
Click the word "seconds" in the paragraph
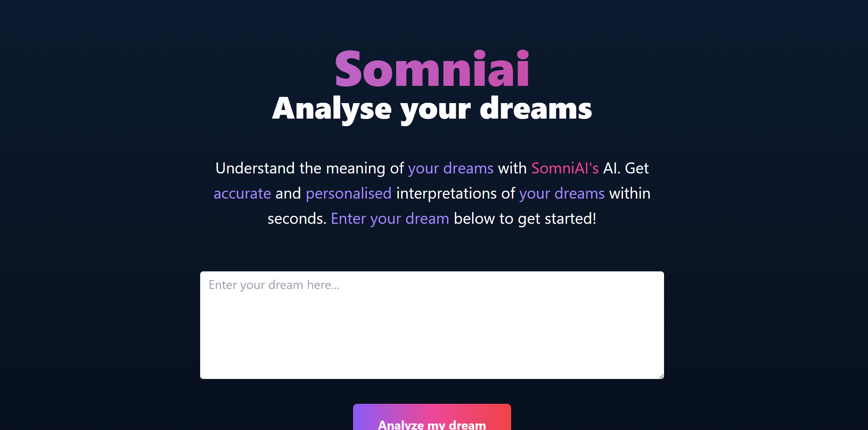(295, 218)
